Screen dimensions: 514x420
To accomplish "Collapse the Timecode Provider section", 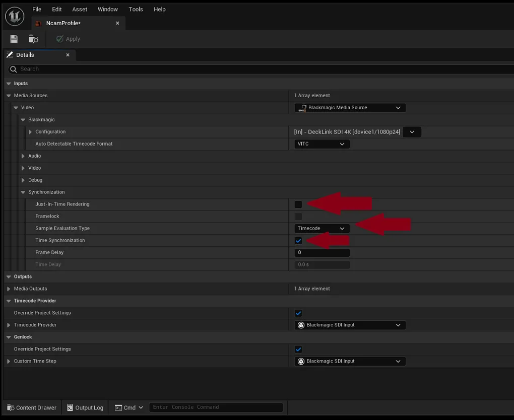I will (x=9, y=301).
